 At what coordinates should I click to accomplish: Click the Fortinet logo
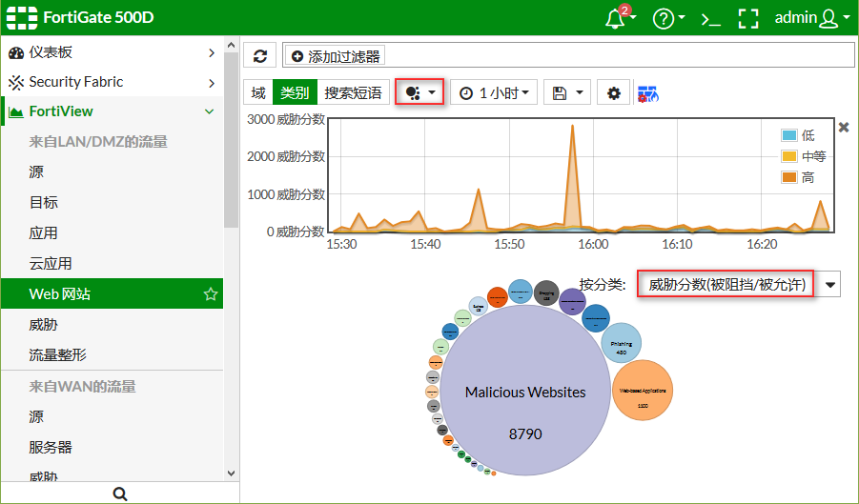(22, 17)
